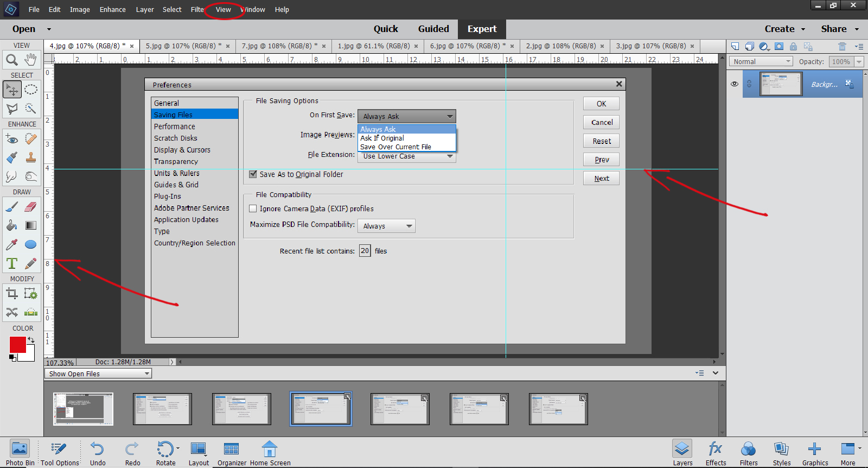The width and height of the screenshot is (868, 468).
Task: Select the Ellipse shape tool
Action: (31, 244)
